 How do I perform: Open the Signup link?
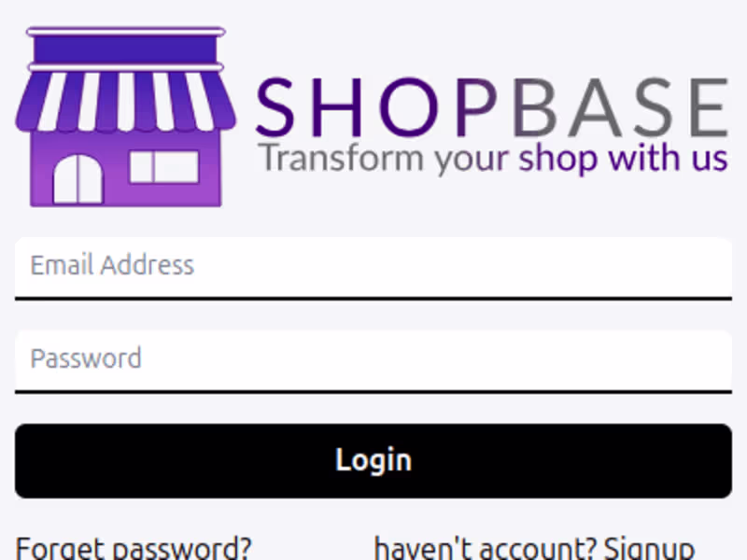pos(649,549)
